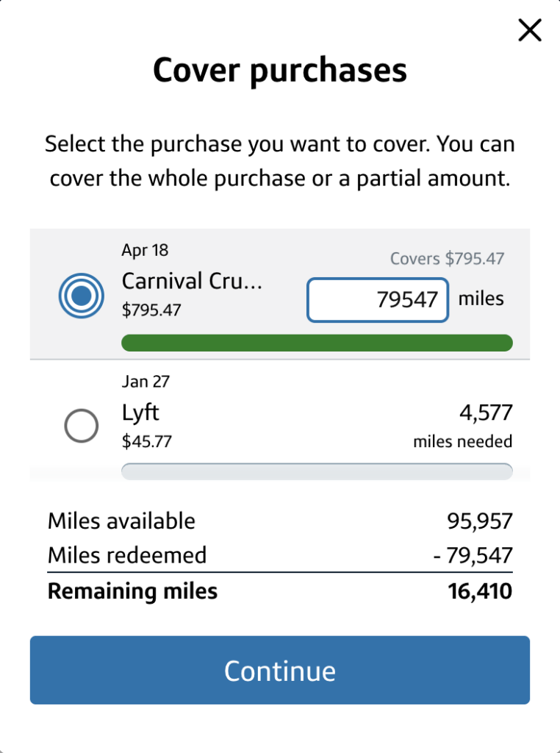Close the Cover purchases dialog
Image resolution: width=560 pixels, height=753 pixels.
click(x=529, y=31)
